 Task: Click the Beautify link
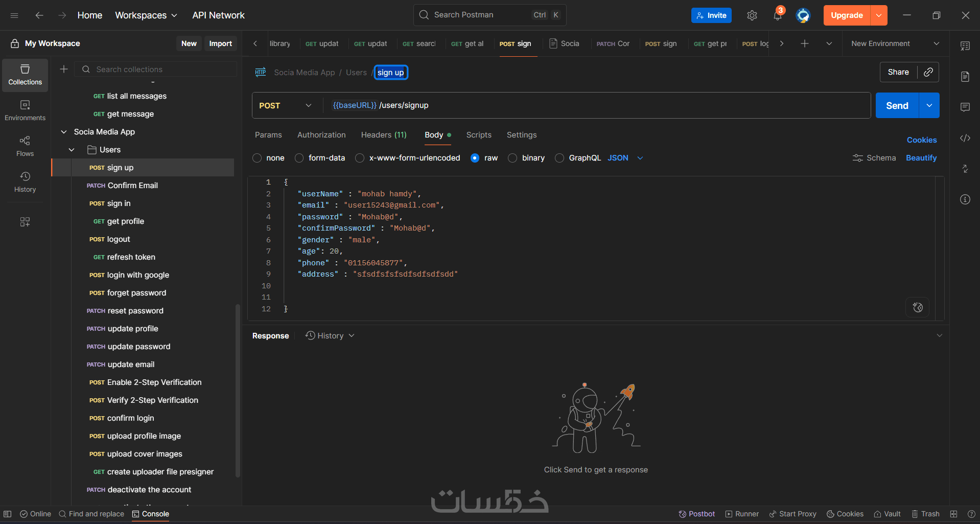[x=921, y=158]
